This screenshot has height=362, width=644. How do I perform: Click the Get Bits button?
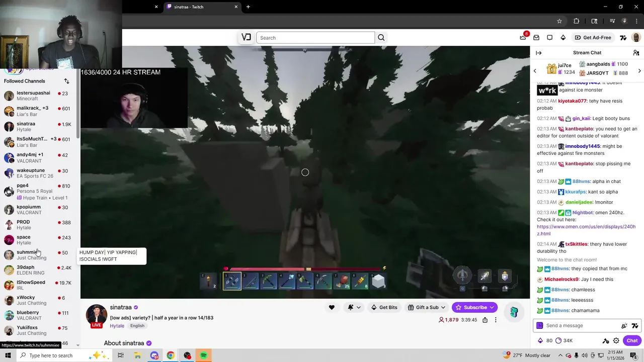pos(384,307)
